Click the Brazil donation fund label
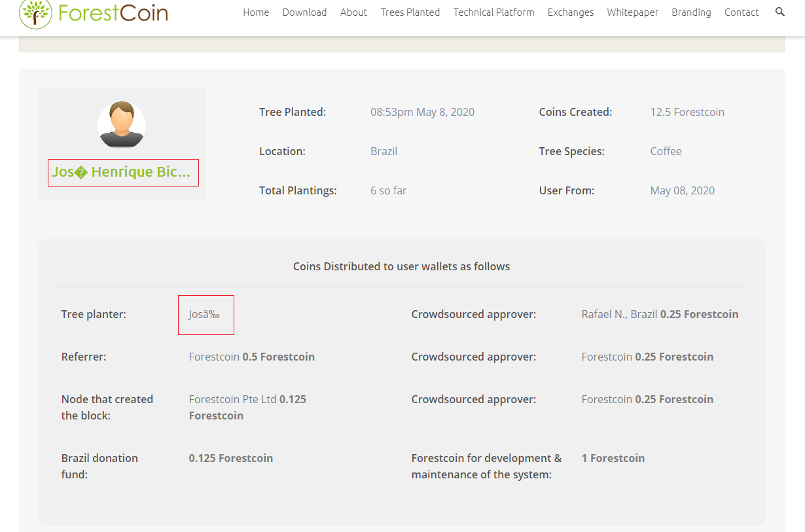This screenshot has width=805, height=532. pyautogui.click(x=99, y=466)
